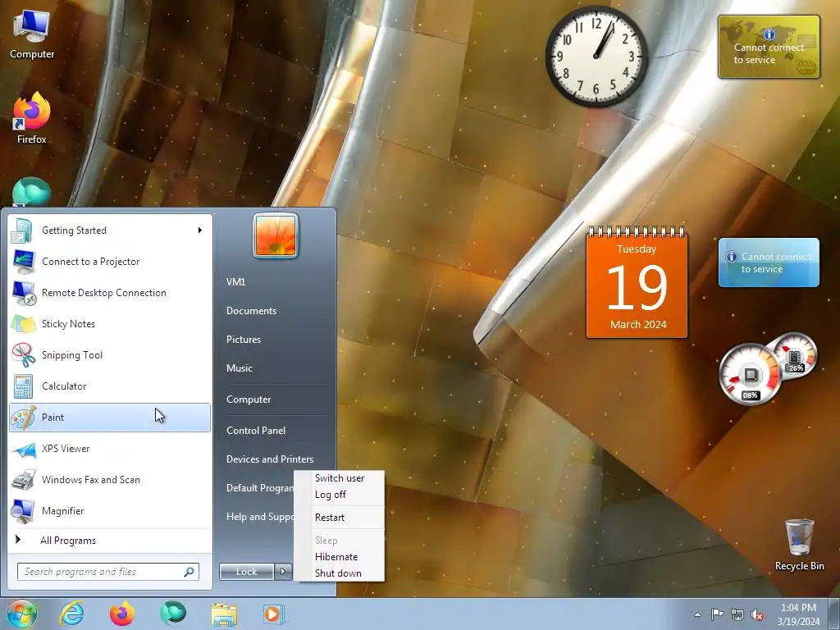Click the CPU meter gadget
The width and height of the screenshot is (840, 630).
(x=750, y=374)
